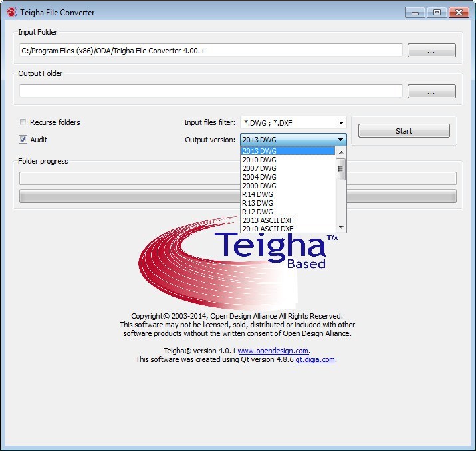Enable the Recurse folders checkbox
Screen dimensions: 476x451
pos(23,122)
